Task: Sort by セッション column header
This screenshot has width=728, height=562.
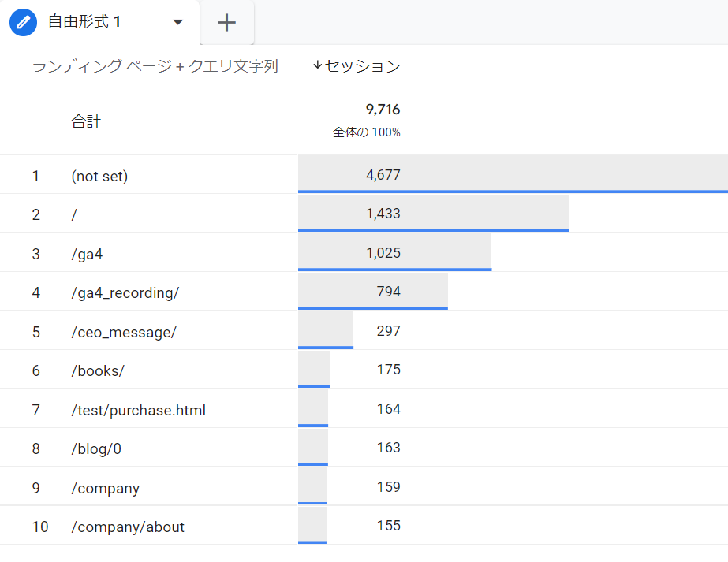Action: point(362,66)
